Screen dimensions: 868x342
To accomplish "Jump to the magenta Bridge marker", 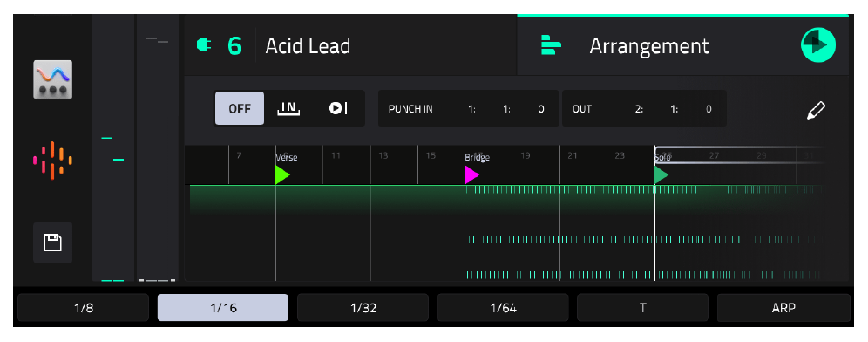I will (x=471, y=175).
